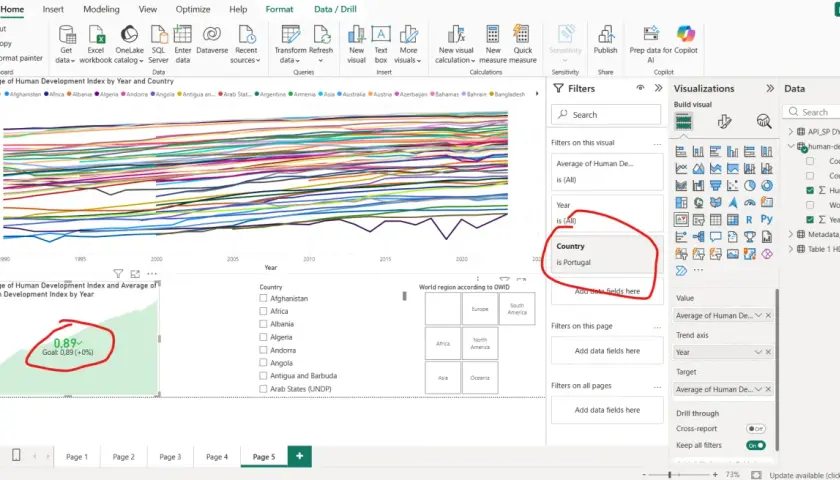The width and height of the screenshot is (840, 480).
Task: Pick the Matrix visual
Action: pos(732,220)
